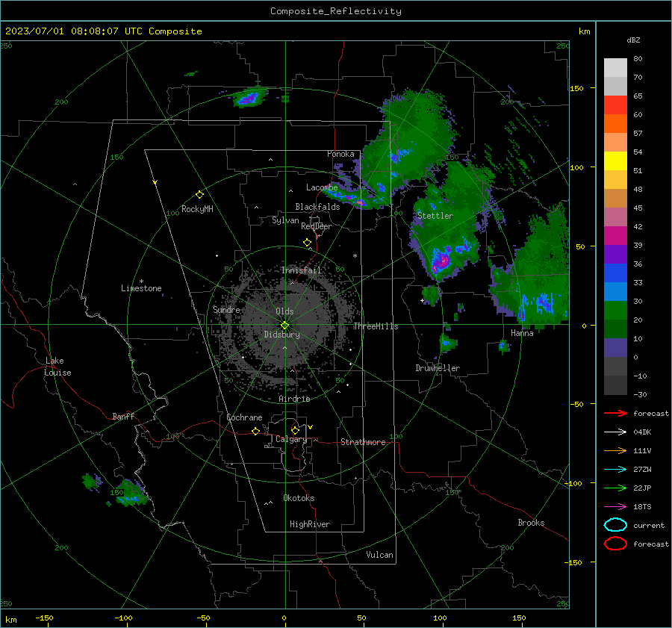Click the Sylvan label
The image size is (672, 628).
click(x=285, y=220)
